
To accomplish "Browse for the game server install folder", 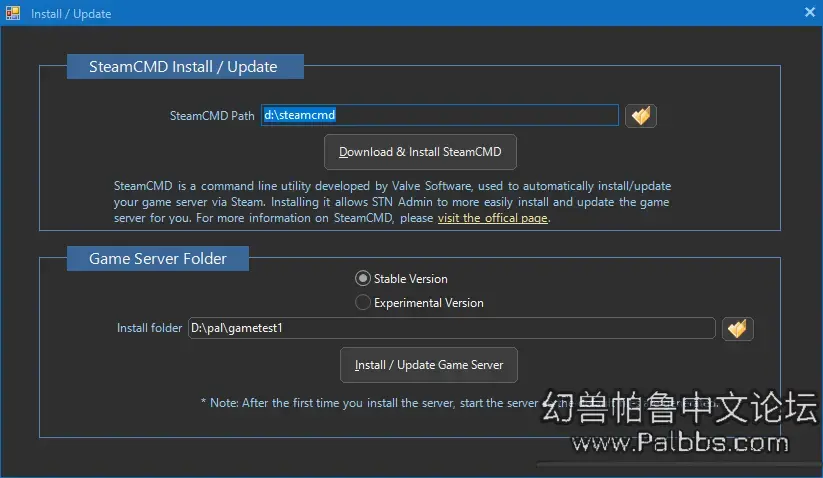I will (x=737, y=328).
